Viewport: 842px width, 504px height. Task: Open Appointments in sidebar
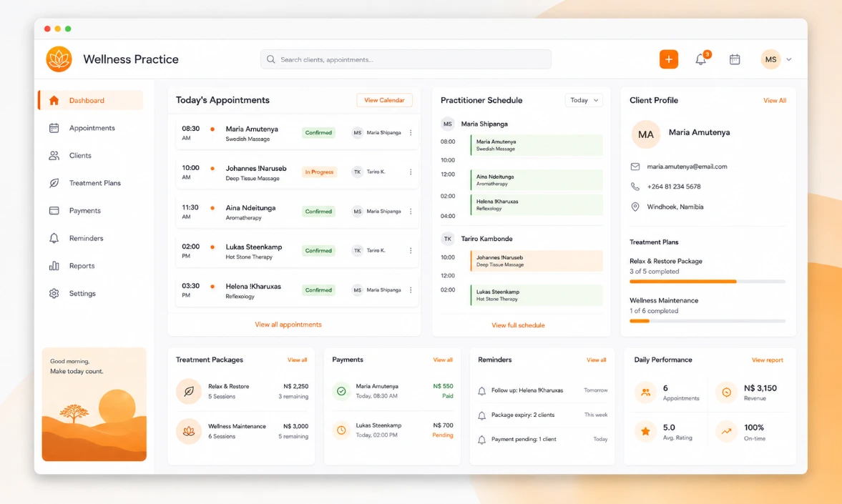pyautogui.click(x=91, y=128)
